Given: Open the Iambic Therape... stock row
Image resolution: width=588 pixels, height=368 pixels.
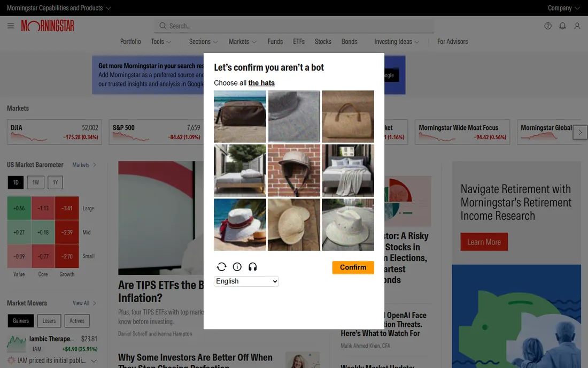Looking at the screenshot, I should (x=52, y=343).
